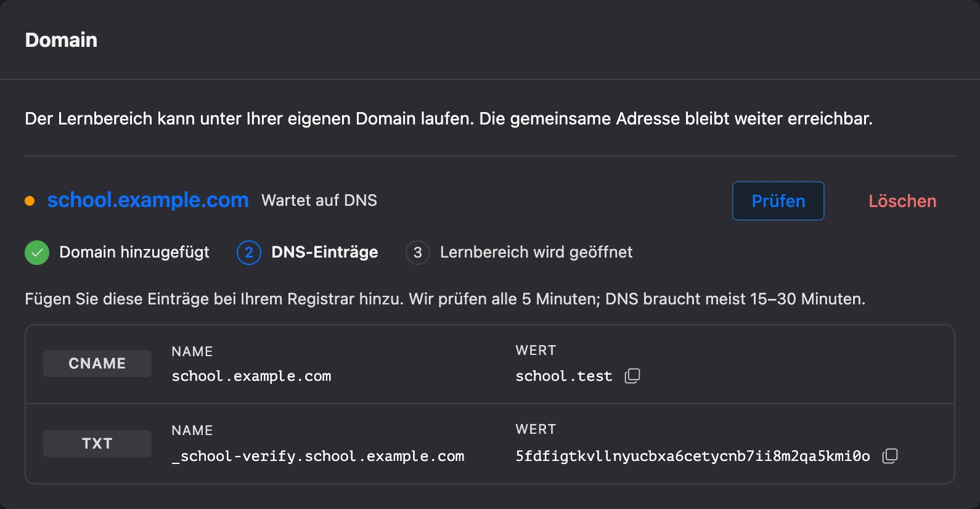Viewport: 980px width, 509px height.
Task: Select the Lernbereich wird geöffnet step
Action: click(x=536, y=252)
